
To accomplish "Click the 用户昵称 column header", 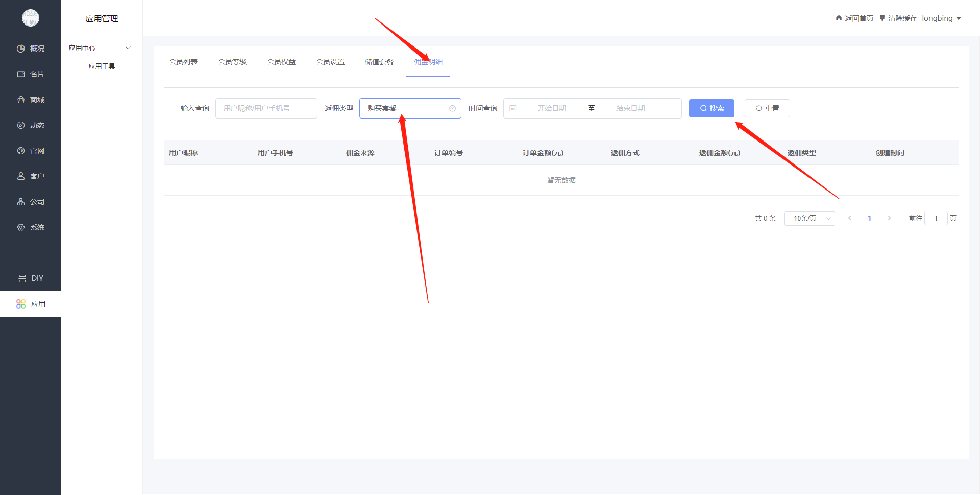I will point(183,153).
